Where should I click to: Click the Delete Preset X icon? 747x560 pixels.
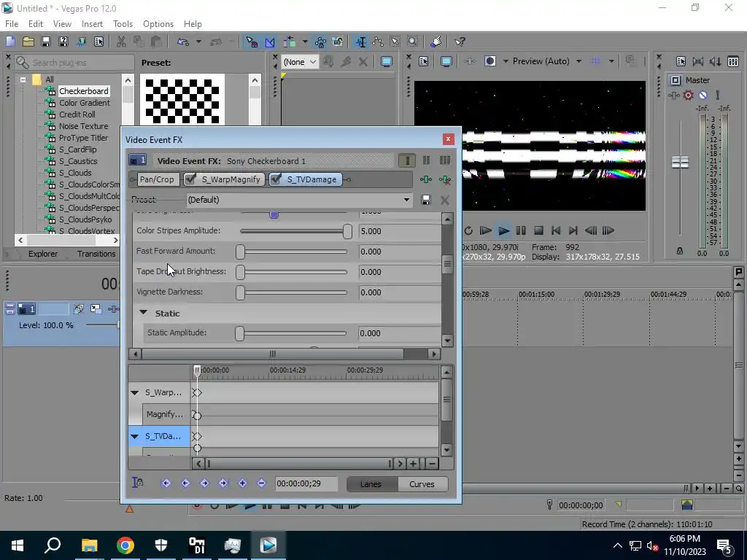pos(445,200)
